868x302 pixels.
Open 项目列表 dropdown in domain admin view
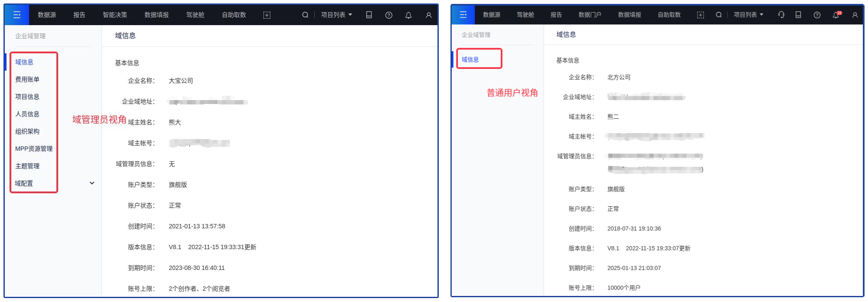[336, 15]
